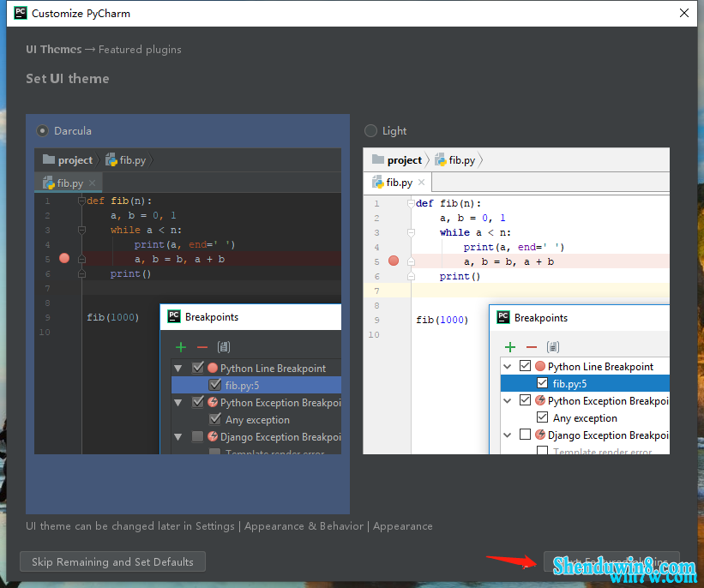Click the Any exception row in Darcula Breakpoints
The width and height of the screenshot is (704, 588).
pos(256,419)
